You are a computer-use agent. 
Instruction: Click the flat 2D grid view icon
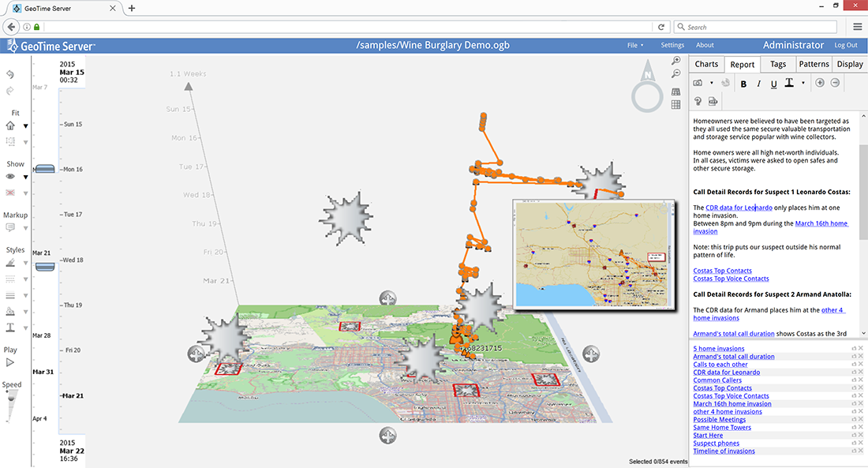point(676,105)
